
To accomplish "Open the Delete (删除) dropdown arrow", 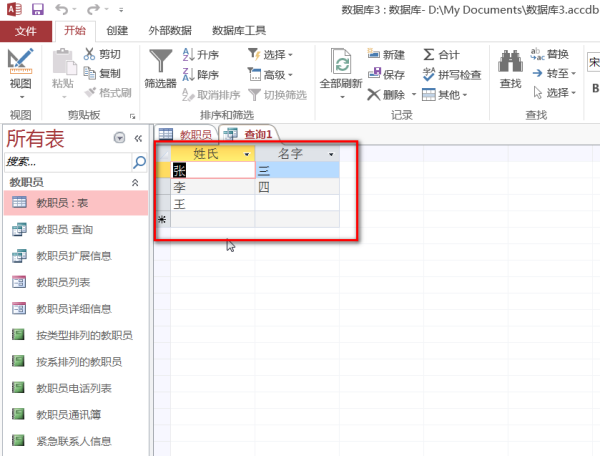I will pos(414,94).
